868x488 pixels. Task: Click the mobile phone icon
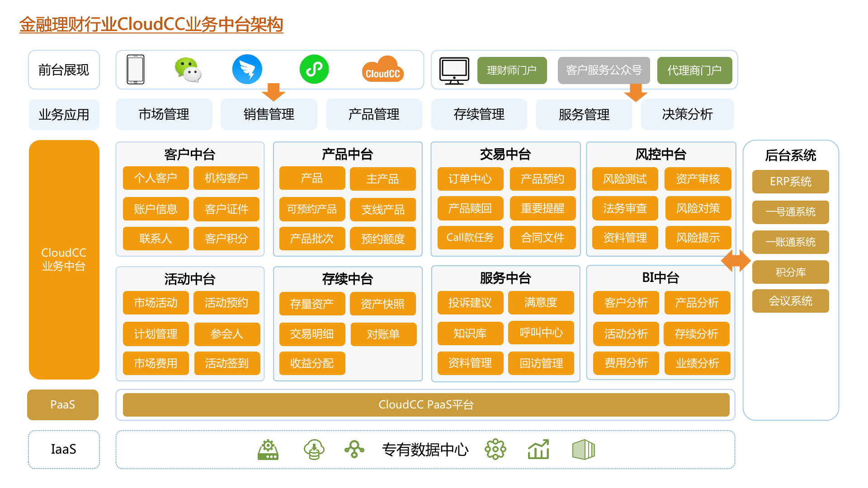coord(136,70)
